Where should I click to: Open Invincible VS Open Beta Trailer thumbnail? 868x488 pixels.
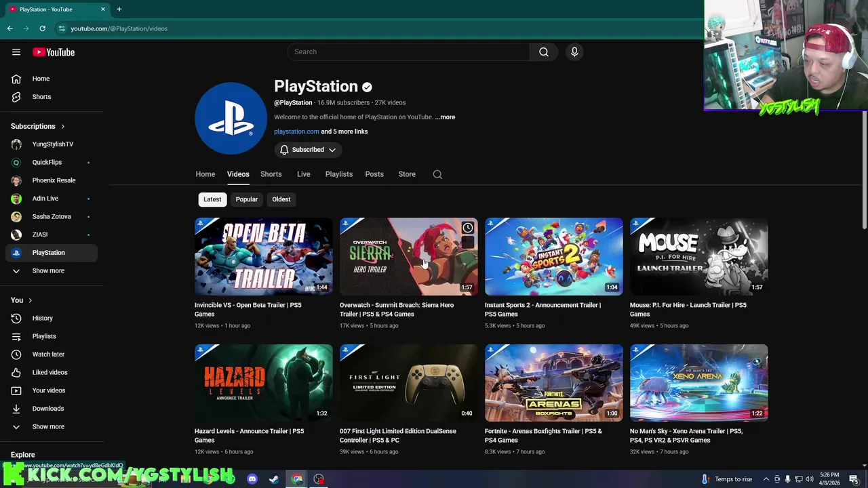click(264, 257)
